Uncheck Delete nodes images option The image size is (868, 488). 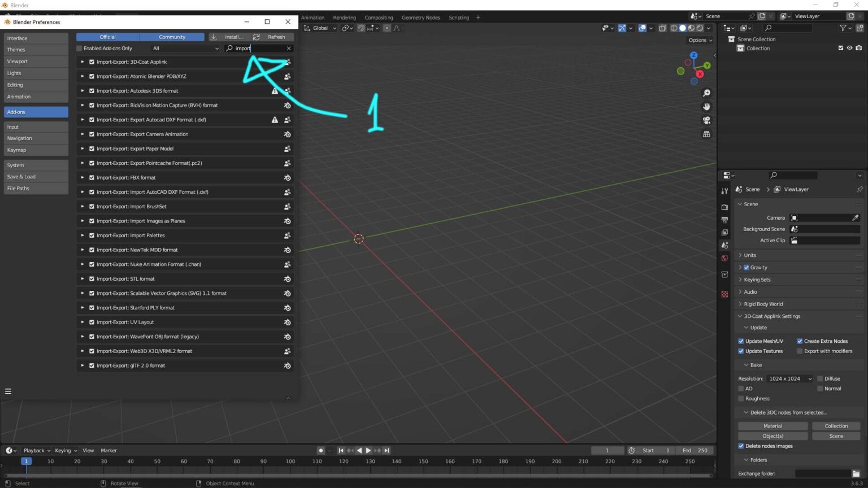point(741,446)
